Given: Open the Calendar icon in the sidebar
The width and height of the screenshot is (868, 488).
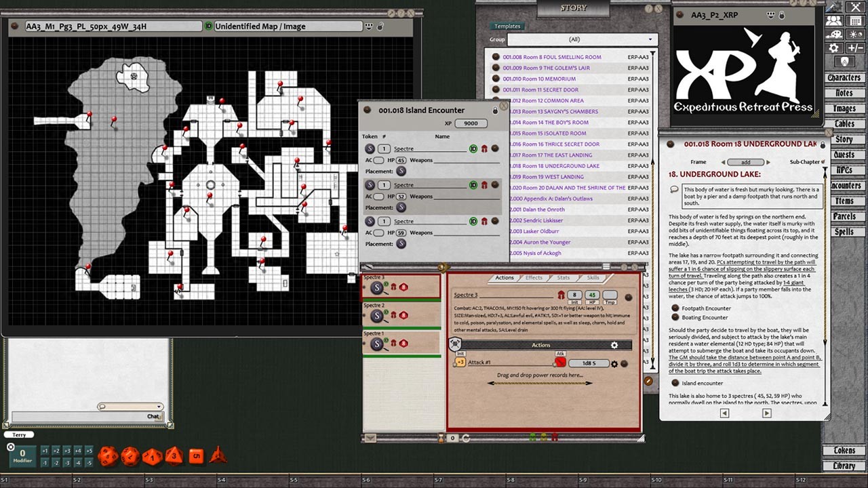Looking at the screenshot, I should (x=855, y=21).
